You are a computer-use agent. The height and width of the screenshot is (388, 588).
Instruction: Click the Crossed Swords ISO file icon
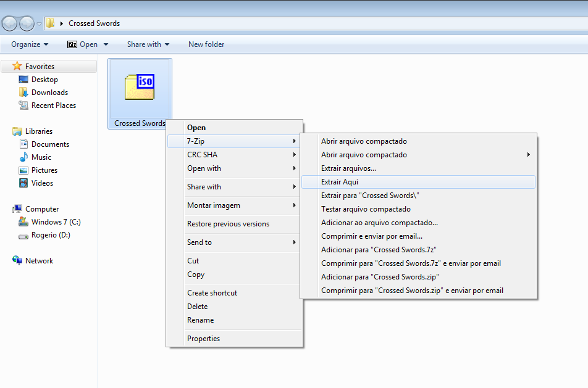coord(140,88)
